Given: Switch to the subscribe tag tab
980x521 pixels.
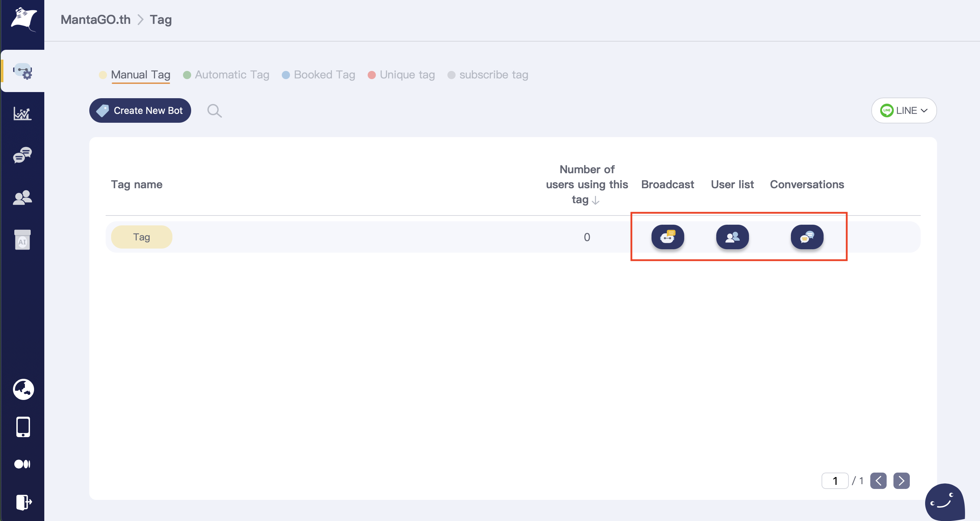Looking at the screenshot, I should point(488,75).
